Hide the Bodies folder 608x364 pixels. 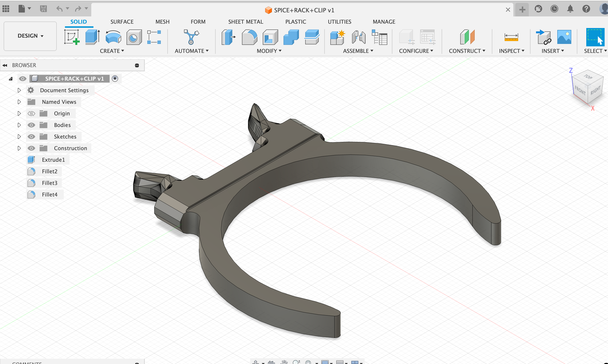point(31,125)
